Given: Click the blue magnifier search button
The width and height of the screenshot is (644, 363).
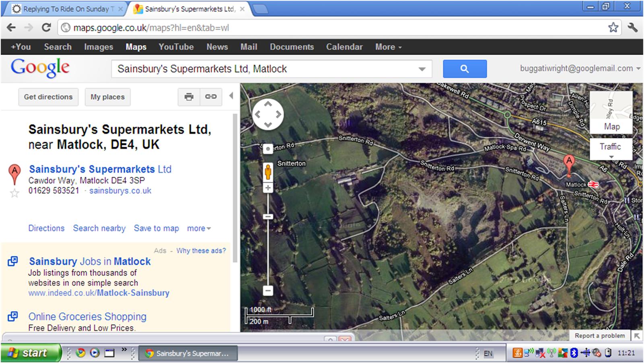Looking at the screenshot, I should [x=465, y=69].
